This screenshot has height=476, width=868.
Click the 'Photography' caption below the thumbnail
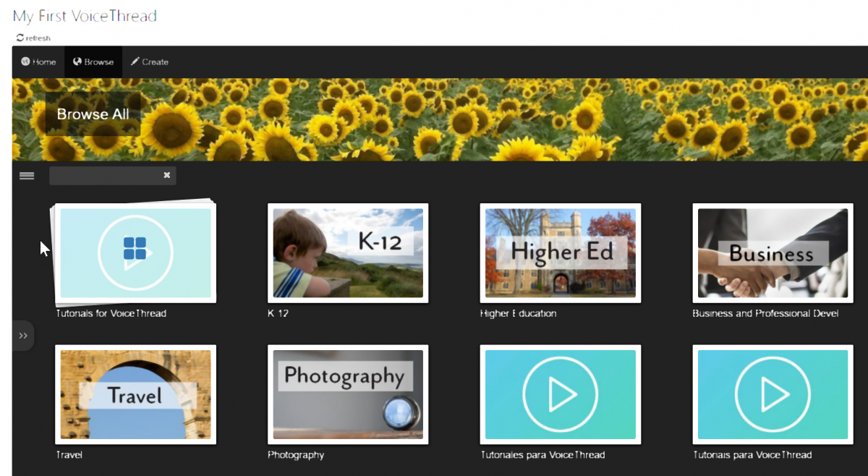(296, 455)
